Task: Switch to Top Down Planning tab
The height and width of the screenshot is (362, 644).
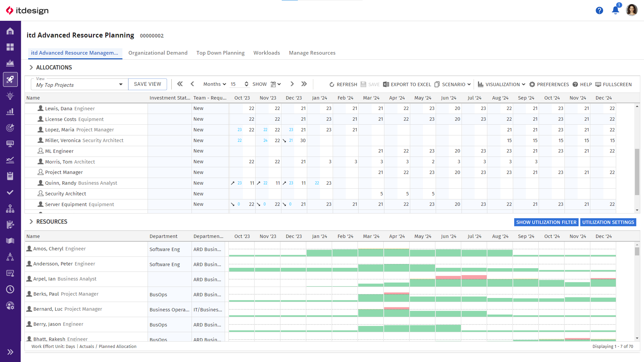Action: click(x=220, y=53)
